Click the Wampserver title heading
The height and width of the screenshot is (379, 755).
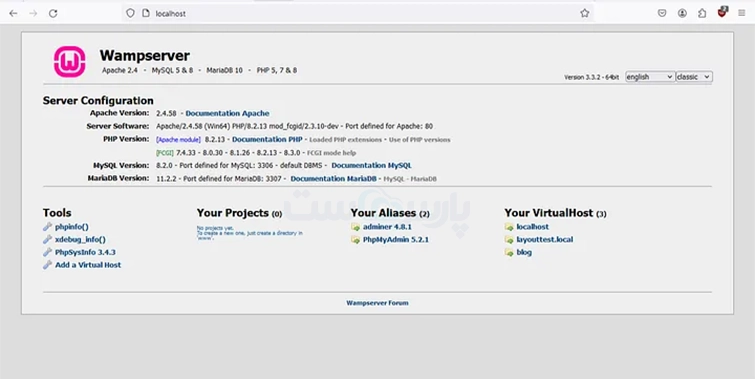click(144, 55)
